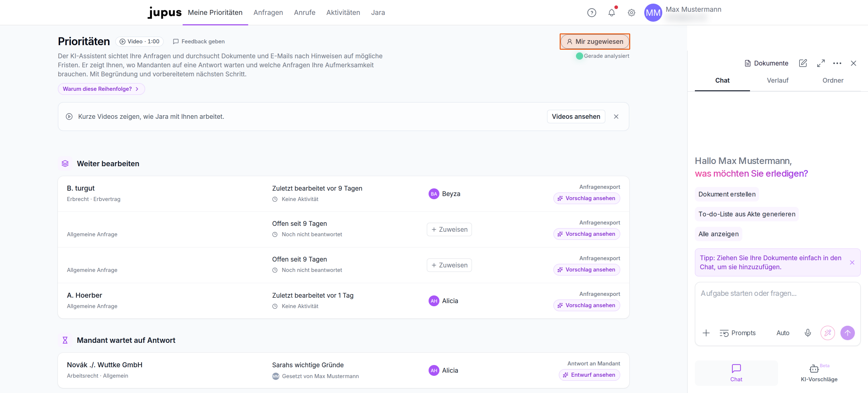This screenshot has height=393, width=868.
Task: Switch to the Ordner tab
Action: pos(833,80)
